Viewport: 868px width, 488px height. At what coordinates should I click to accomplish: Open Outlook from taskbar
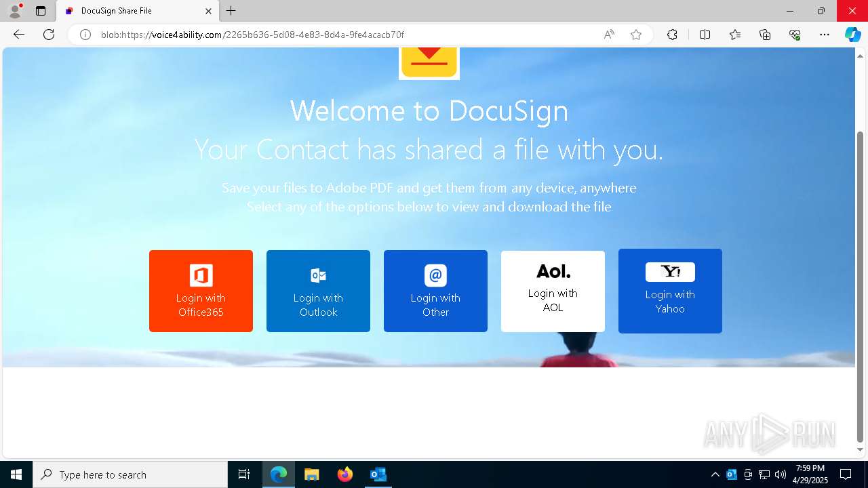point(378,474)
